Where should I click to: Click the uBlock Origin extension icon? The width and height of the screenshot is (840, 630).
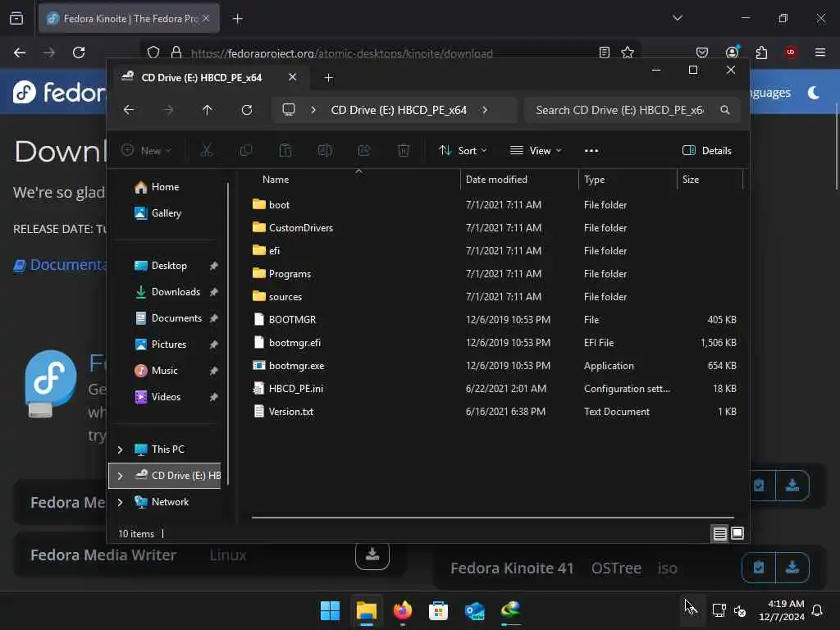pos(790,52)
